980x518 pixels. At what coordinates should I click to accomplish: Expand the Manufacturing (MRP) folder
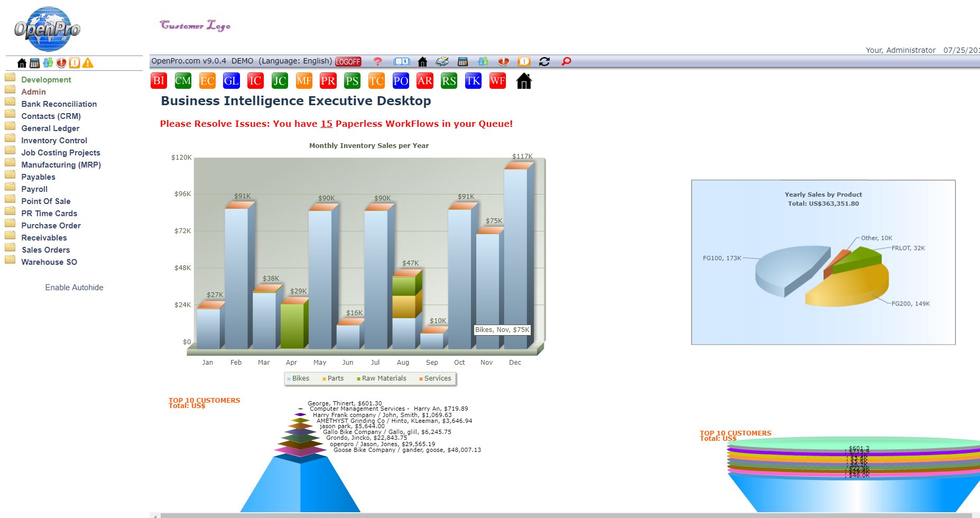(61, 165)
